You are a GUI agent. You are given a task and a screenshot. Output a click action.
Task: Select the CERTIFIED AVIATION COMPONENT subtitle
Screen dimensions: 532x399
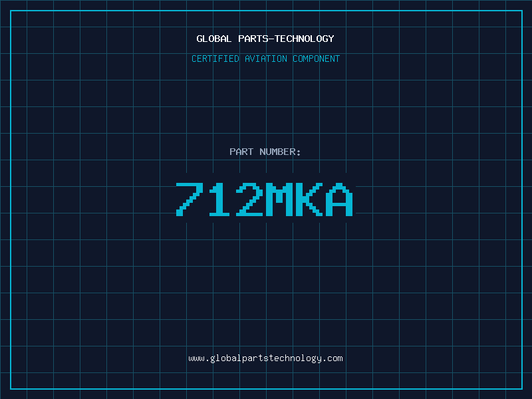click(265, 59)
